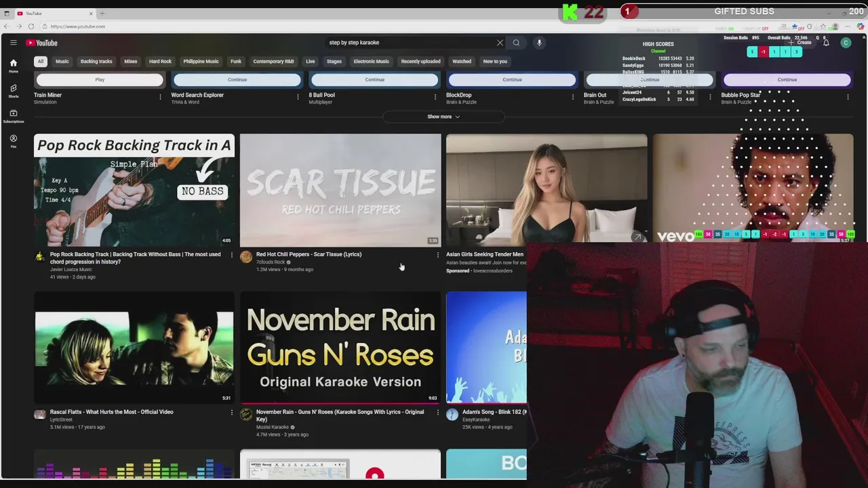This screenshot has width=868, height=488.
Task: Open the YouTube hamburger guide menu
Action: pyautogui.click(x=13, y=43)
